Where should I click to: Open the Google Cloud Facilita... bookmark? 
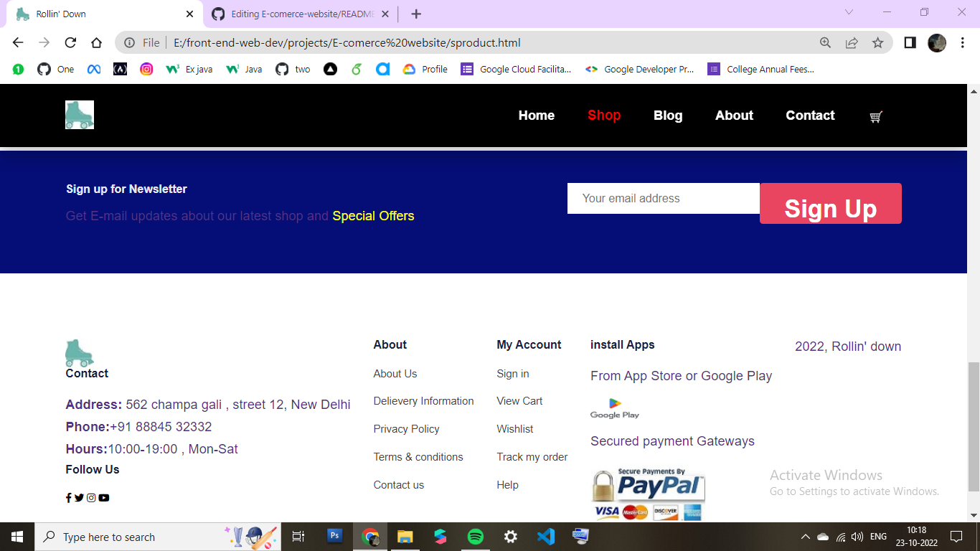(x=517, y=70)
